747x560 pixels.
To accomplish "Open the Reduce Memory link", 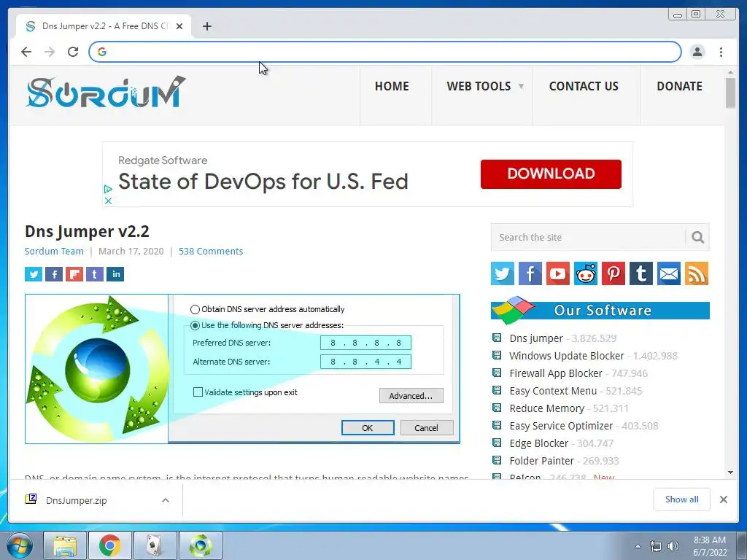I will coord(546,408).
